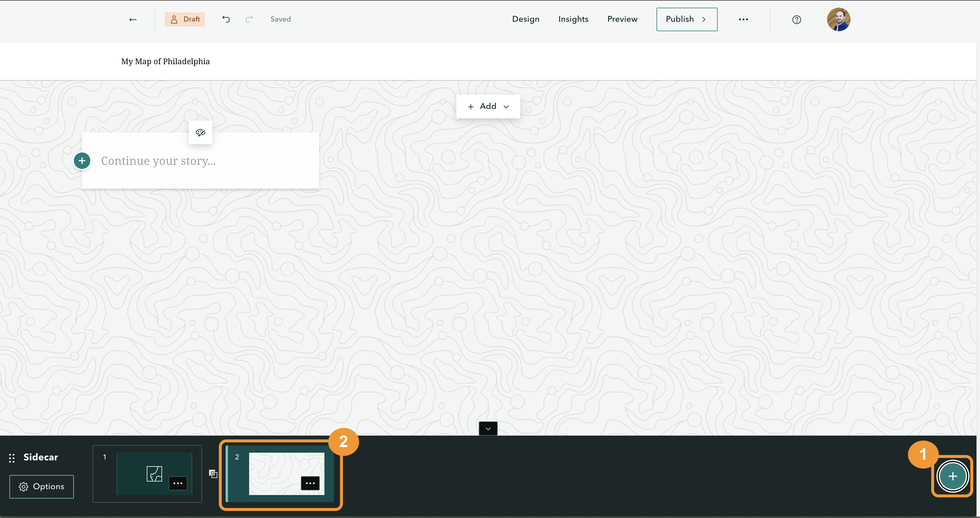Add a new slide with the plus button
980x518 pixels.
click(952, 476)
